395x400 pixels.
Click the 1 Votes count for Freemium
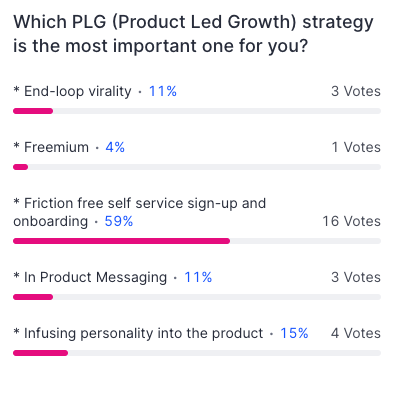(356, 147)
